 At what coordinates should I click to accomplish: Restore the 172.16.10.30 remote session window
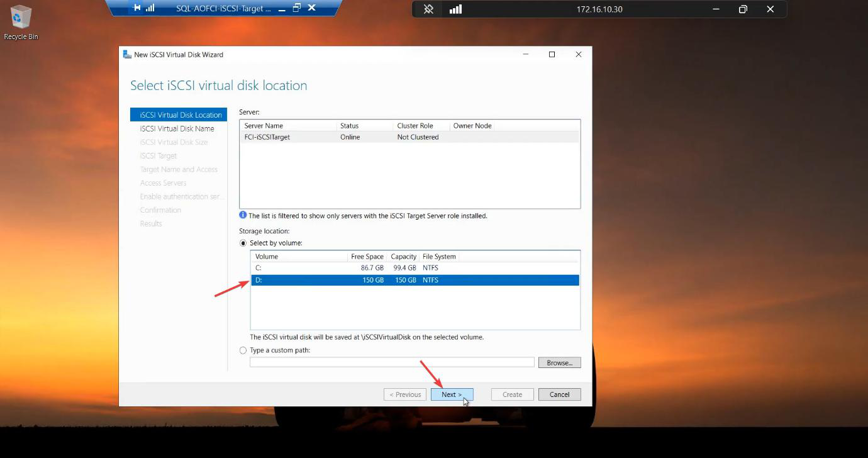tap(743, 9)
